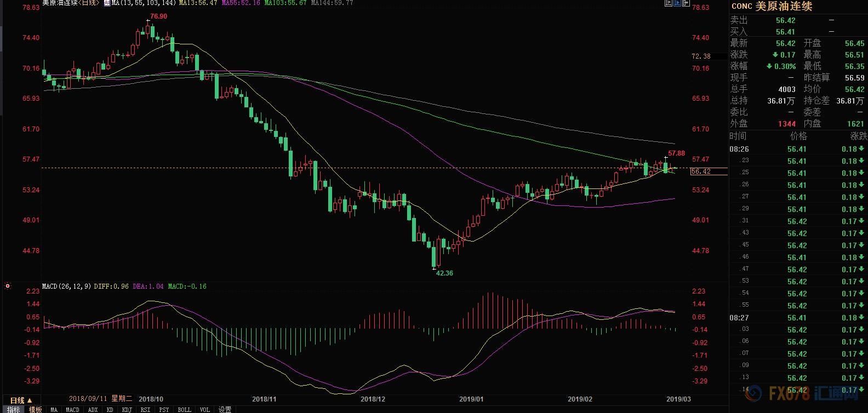Image resolution: width=868 pixels, height=413 pixels.
Task: Click the MA indicator icon beside the chart title
Action: [x=107, y=3]
